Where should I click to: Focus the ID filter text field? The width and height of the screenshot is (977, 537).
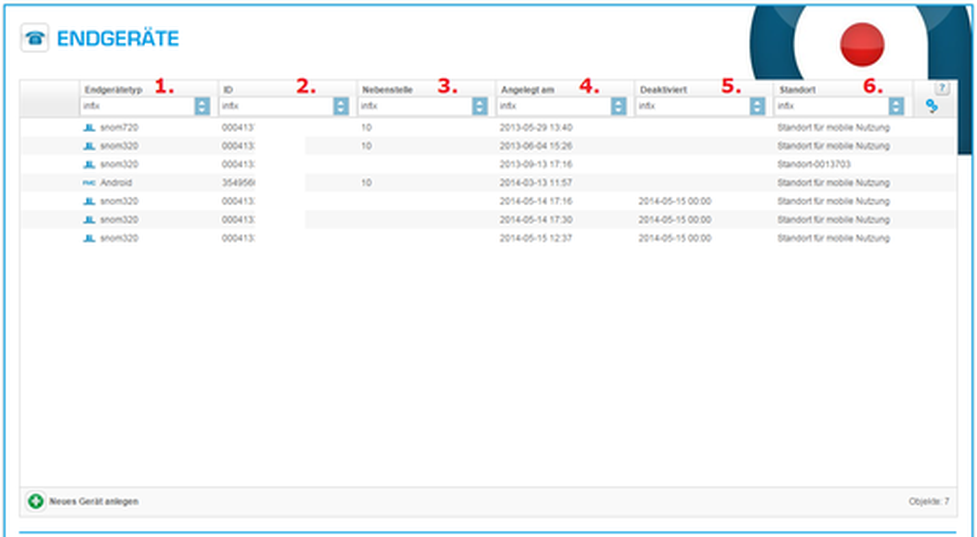(276, 107)
